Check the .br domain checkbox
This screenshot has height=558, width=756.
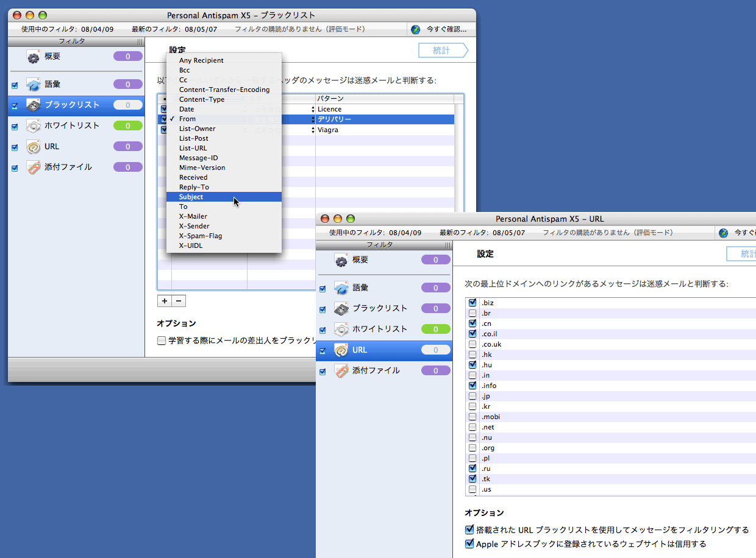pyautogui.click(x=472, y=313)
